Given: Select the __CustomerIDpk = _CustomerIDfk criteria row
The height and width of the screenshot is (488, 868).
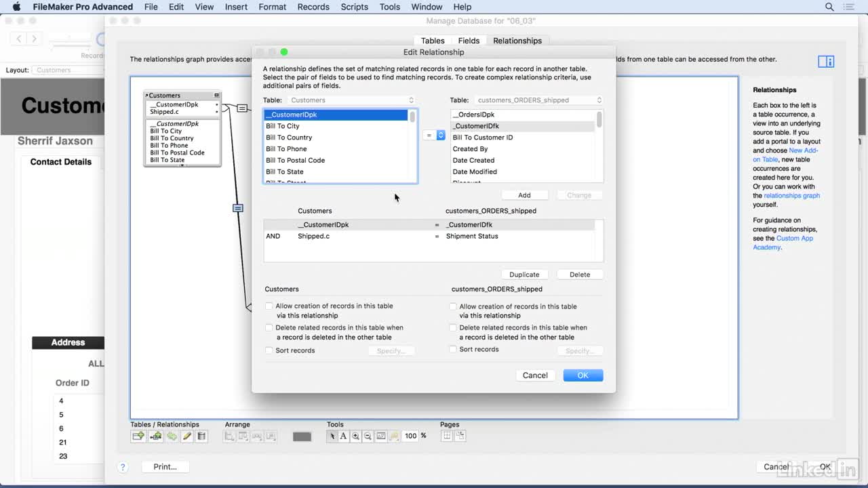Looking at the screenshot, I should point(429,225).
